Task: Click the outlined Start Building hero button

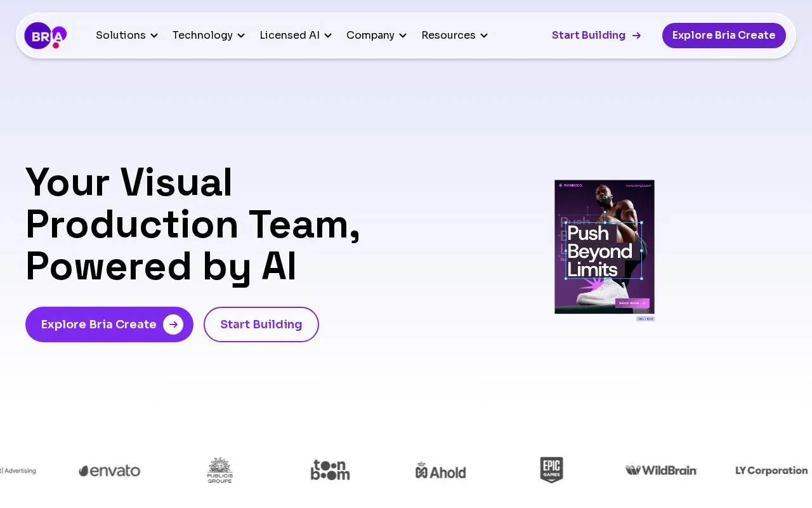Action: (x=261, y=324)
